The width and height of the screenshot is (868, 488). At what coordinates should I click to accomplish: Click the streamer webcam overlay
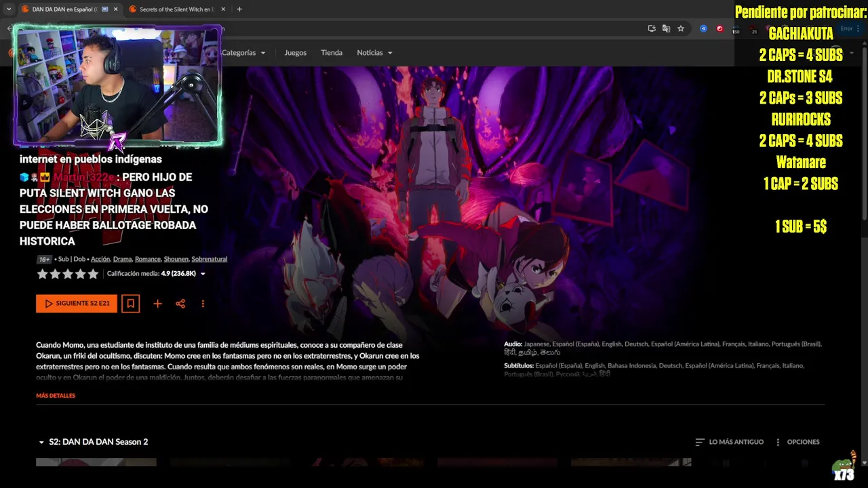coord(117,85)
